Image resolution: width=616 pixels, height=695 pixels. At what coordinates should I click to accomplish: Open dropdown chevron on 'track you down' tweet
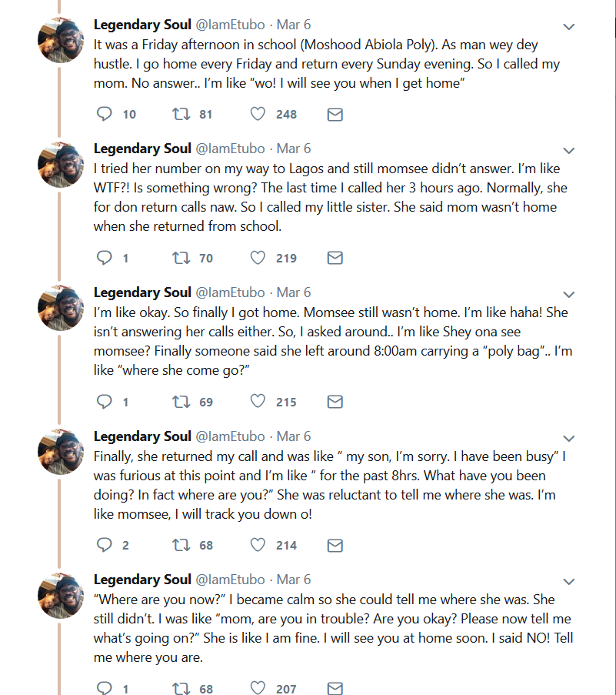point(568,439)
